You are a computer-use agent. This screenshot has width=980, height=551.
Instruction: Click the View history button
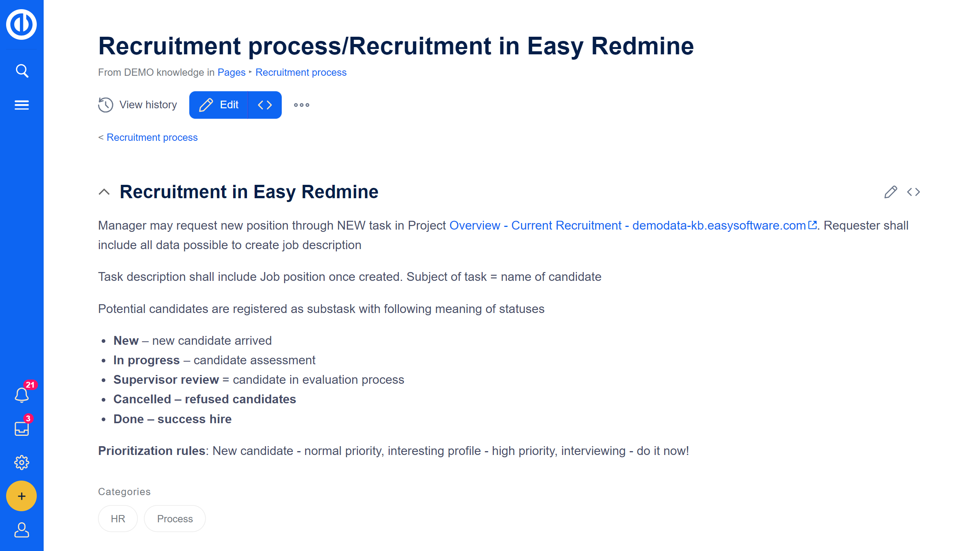[138, 104]
